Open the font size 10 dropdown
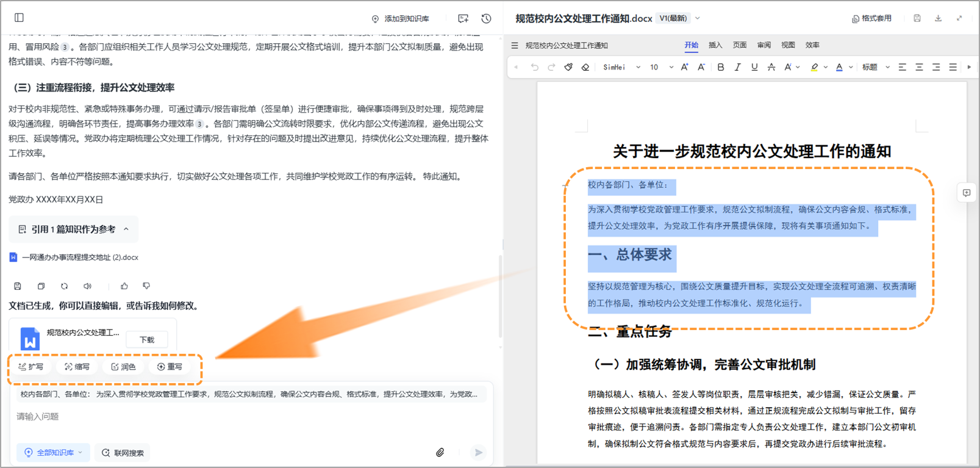 pos(661,67)
